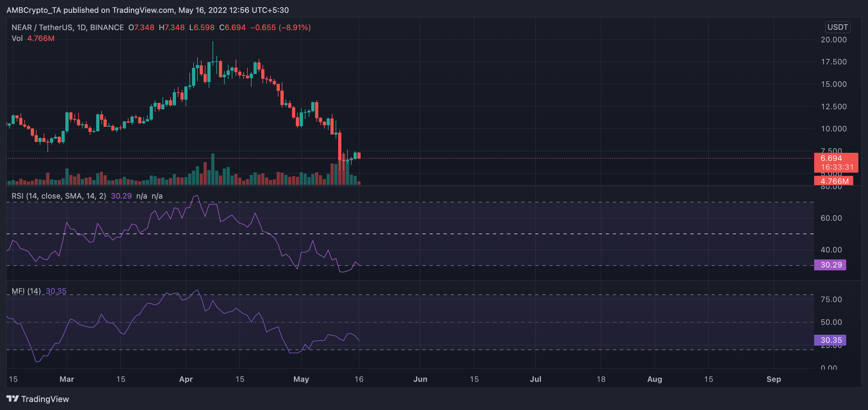Image resolution: width=868 pixels, height=410 pixels.
Task: Click the MFI value badge 30.35
Action: pyautogui.click(x=830, y=340)
